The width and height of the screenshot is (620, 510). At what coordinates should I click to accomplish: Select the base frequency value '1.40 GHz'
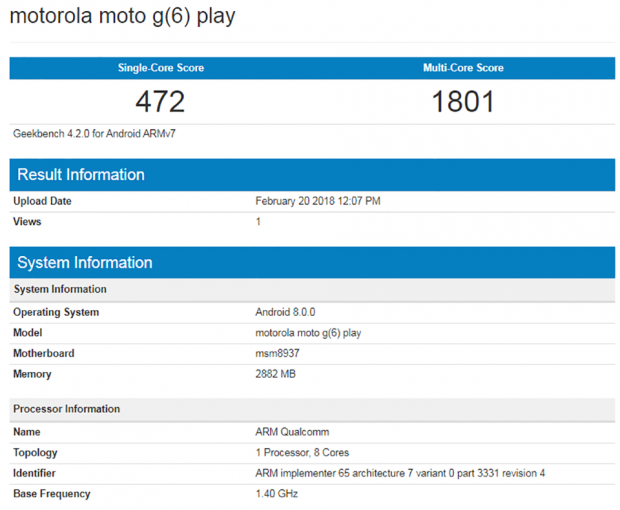point(277,493)
